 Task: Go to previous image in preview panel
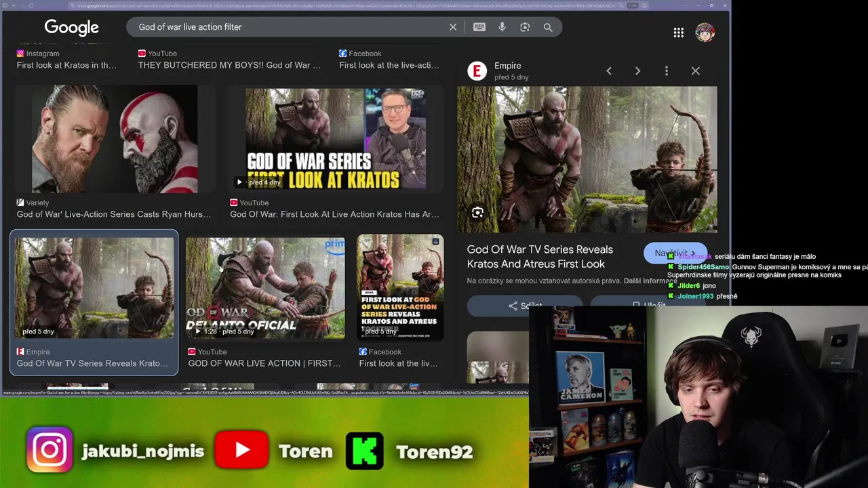pos(609,70)
